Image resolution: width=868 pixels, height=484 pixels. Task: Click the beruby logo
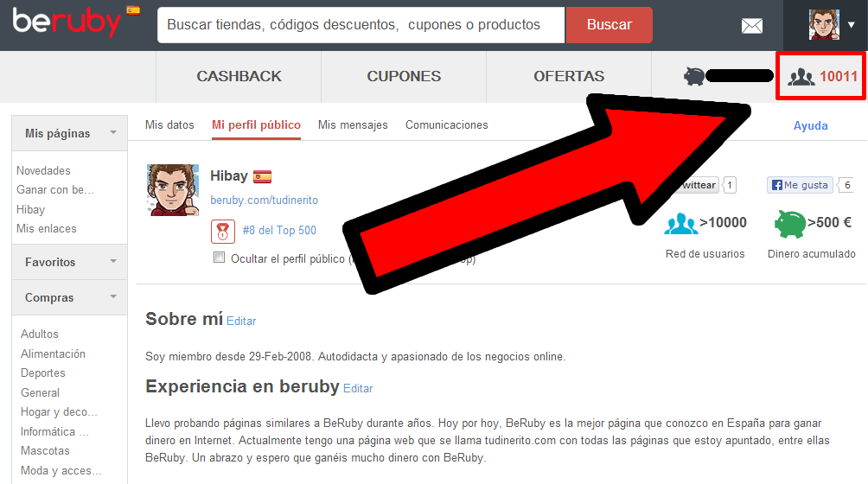point(67,22)
